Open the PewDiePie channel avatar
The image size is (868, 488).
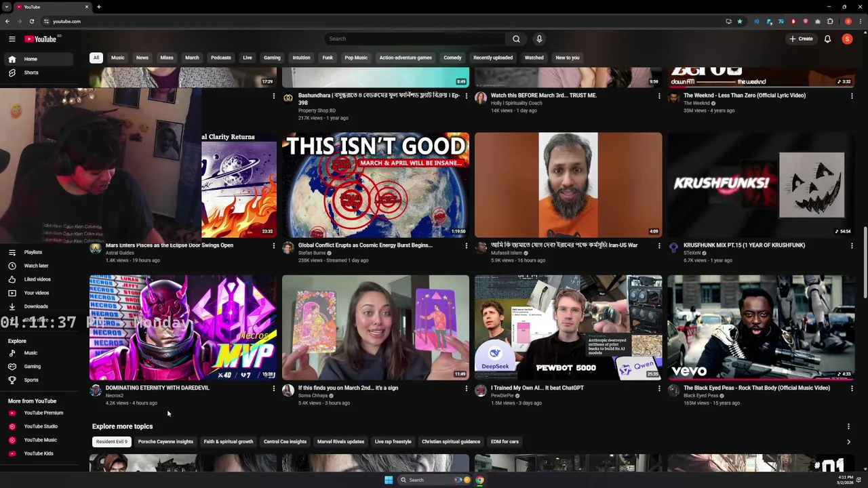481,390
